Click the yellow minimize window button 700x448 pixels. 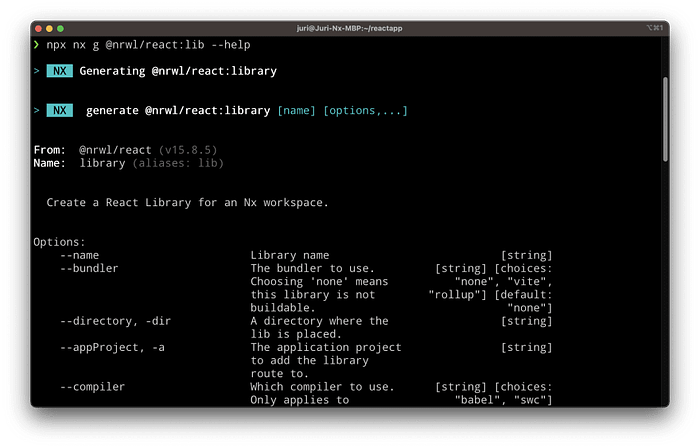pos(49,29)
